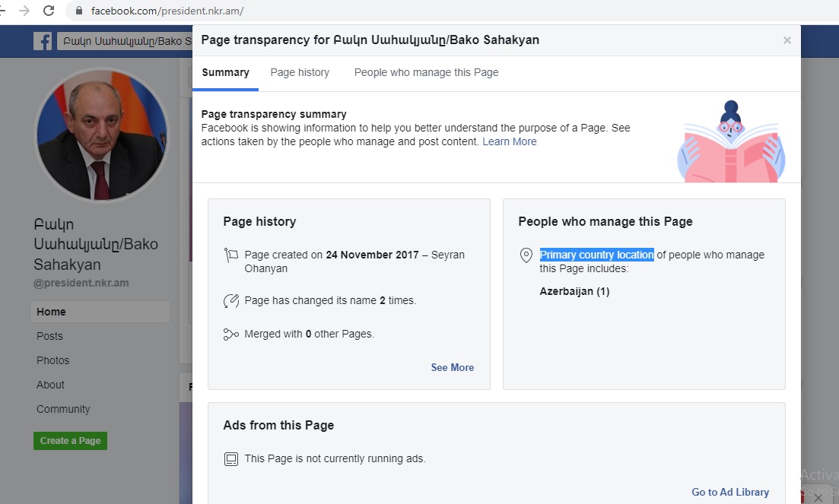839x504 pixels.
Task: Click the reading woman illustration
Action: (731, 141)
